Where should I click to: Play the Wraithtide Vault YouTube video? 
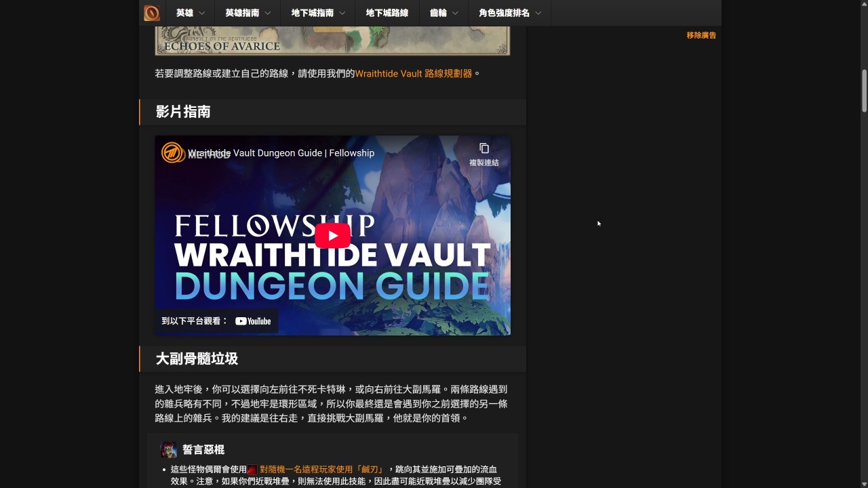[332, 236]
